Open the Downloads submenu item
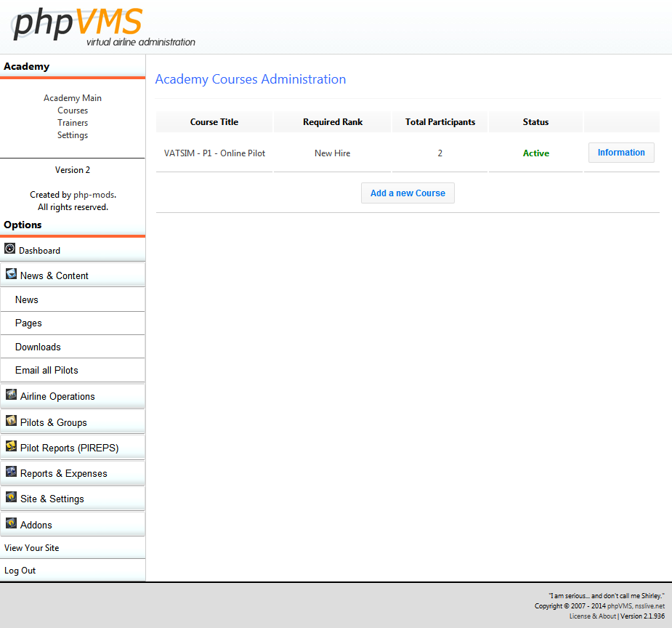This screenshot has height=628, width=672. click(73, 347)
